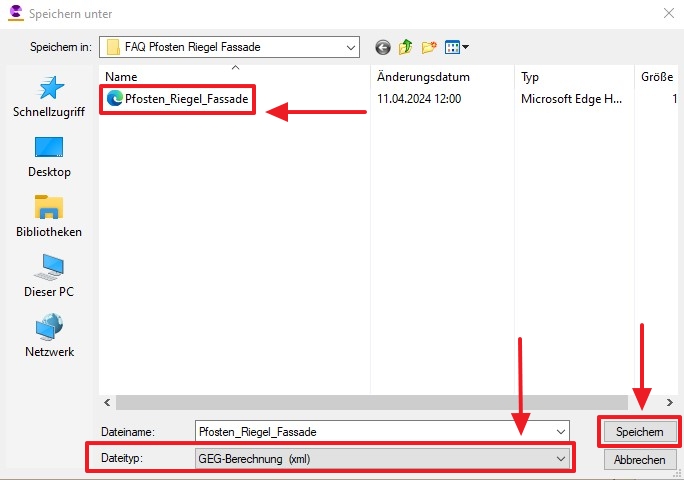Click the horizontal scrollbar thumb
Viewport: 684px width, 480px height.
point(372,402)
